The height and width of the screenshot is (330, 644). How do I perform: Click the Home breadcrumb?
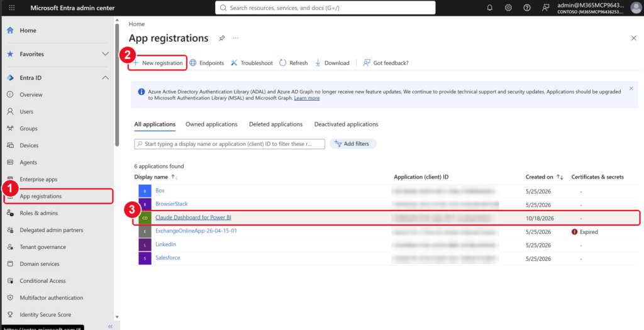[x=136, y=25]
